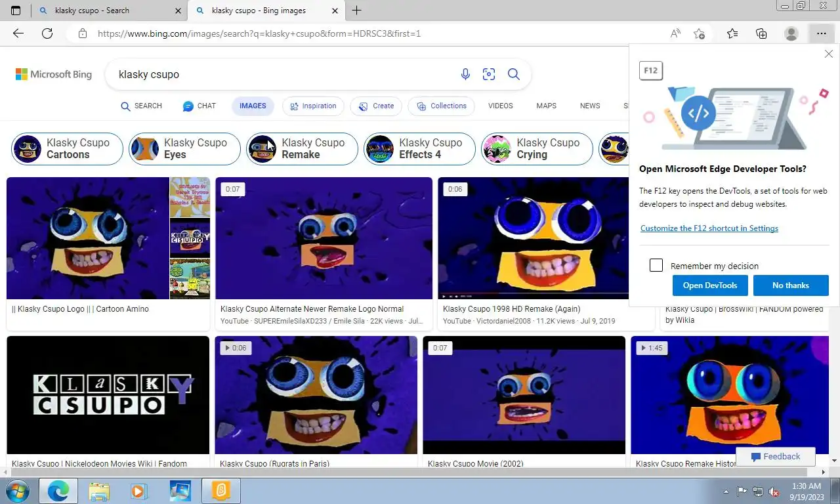Screen dimensions: 840x504
Task: Open 'Klasky Csupo 1998 HD Remake' thumbnail
Action: [533, 238]
